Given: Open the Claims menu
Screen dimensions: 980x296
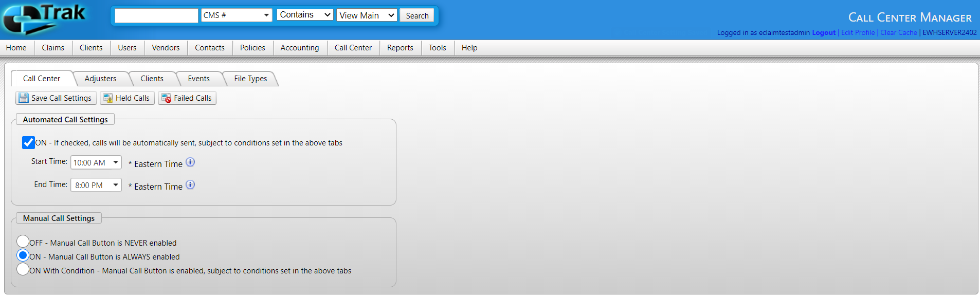Looking at the screenshot, I should click(53, 48).
